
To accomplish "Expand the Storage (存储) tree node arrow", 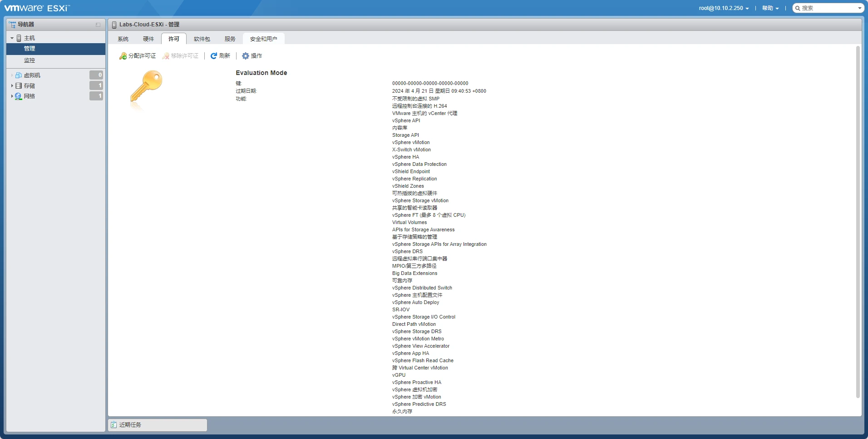I will click(x=12, y=86).
